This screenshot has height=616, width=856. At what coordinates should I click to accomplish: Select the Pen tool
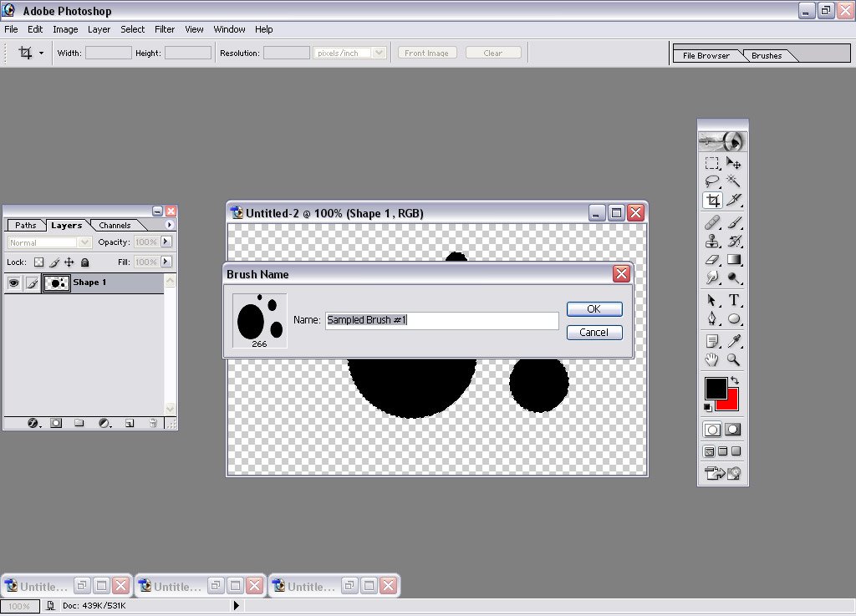(x=712, y=318)
